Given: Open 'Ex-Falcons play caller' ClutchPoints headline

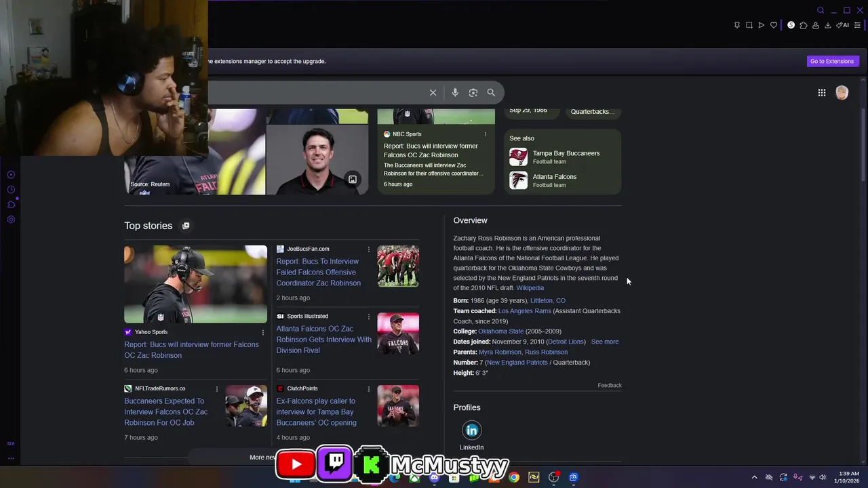Looking at the screenshot, I should click(317, 412).
